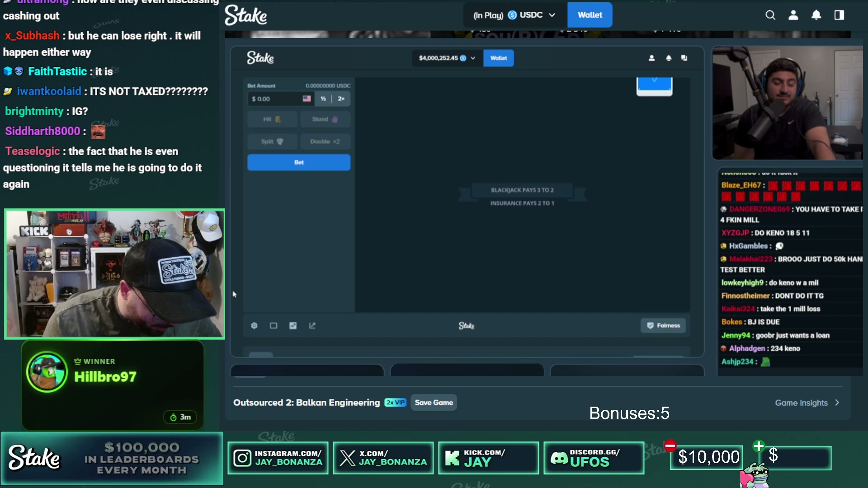Image resolution: width=868 pixels, height=488 pixels.
Task: Click the Save Game button
Action: click(x=434, y=403)
